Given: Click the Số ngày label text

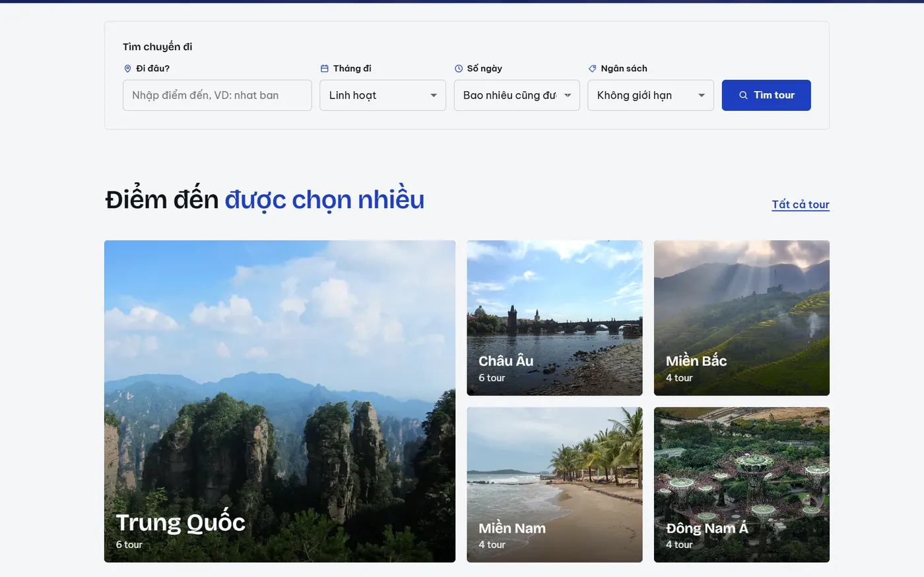Looking at the screenshot, I should point(484,69).
